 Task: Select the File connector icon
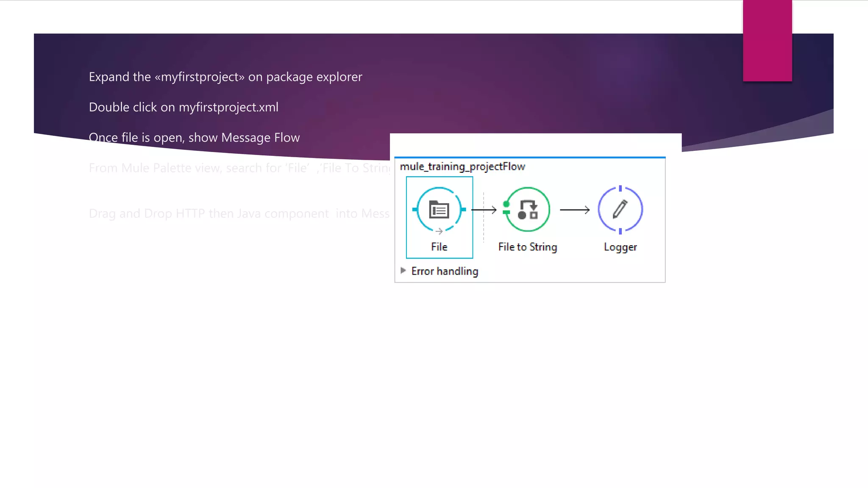pyautogui.click(x=439, y=209)
